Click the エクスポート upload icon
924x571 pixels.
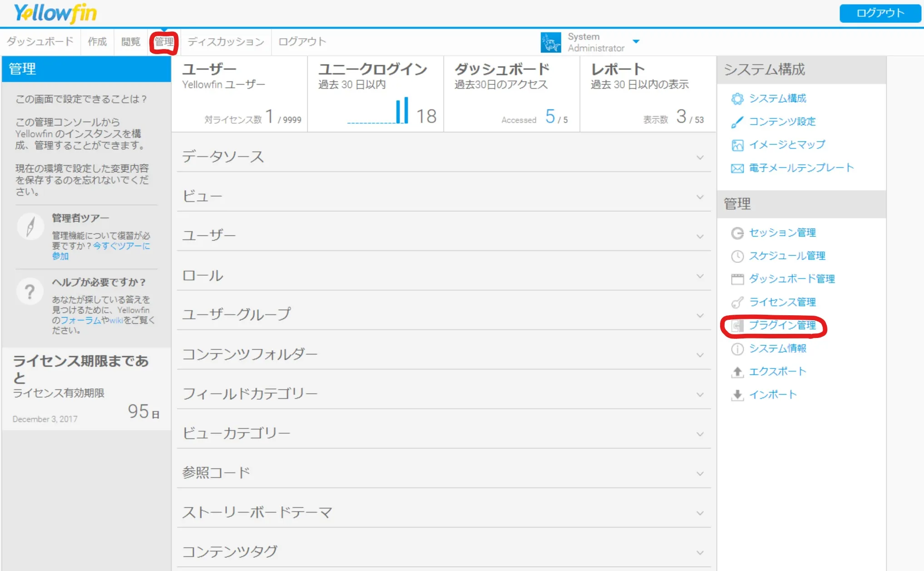[x=738, y=372]
